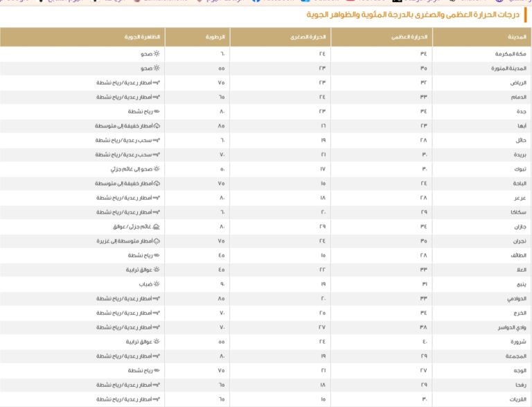532x407 pixels.
Task: Select the city name المدينة المنورة
Action: (x=509, y=68)
